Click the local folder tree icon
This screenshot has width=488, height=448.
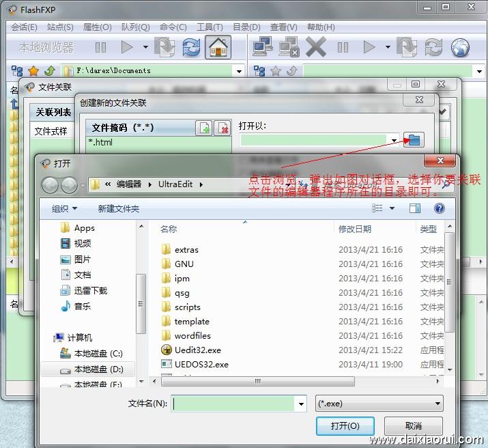[17, 71]
